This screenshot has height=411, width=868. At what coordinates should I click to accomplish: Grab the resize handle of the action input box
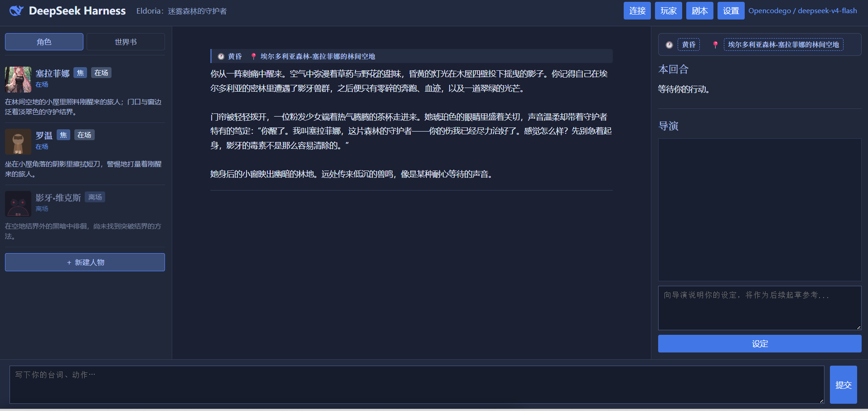[x=821, y=401]
